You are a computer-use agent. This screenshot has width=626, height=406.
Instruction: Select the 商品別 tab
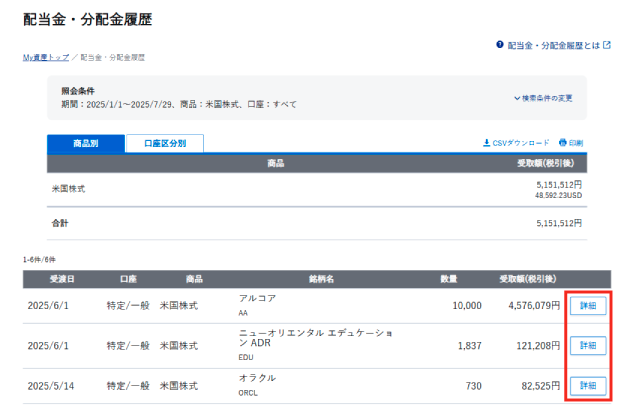pyautogui.click(x=85, y=143)
